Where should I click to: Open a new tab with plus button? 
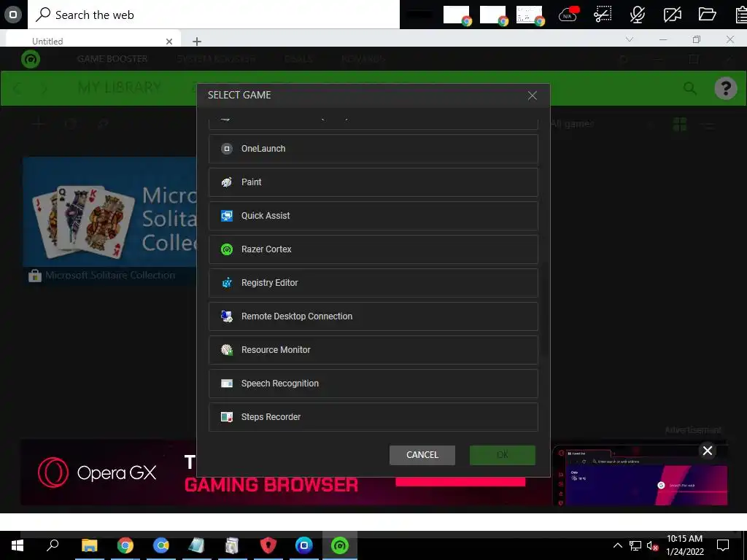[197, 42]
